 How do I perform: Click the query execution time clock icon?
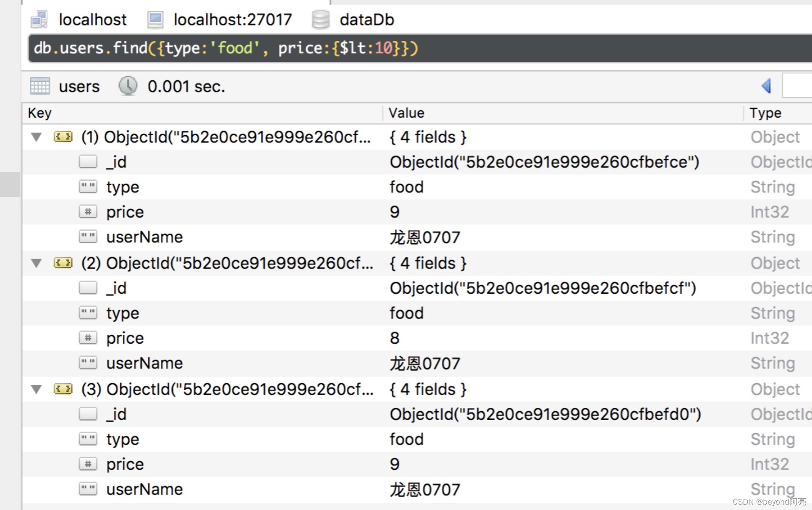pos(128,86)
